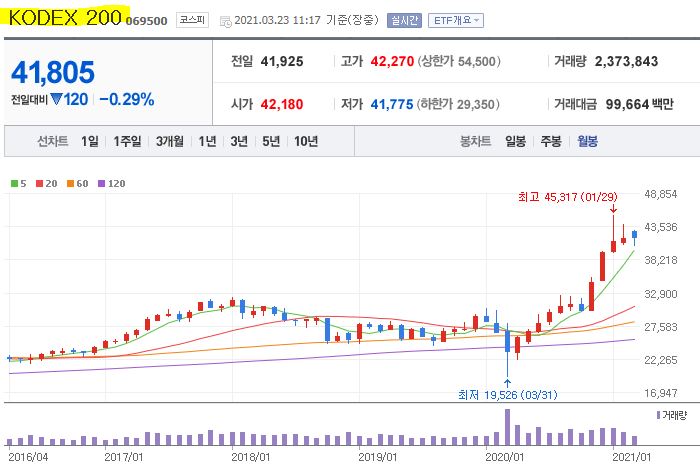
Task: Click the 2018/01 axis label
Action: coord(250,457)
